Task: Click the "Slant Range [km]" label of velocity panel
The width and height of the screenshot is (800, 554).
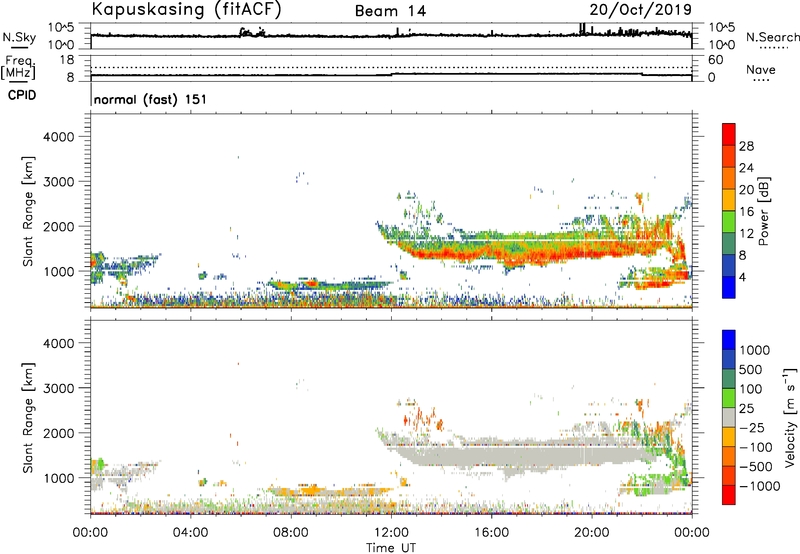Action: [x=28, y=418]
